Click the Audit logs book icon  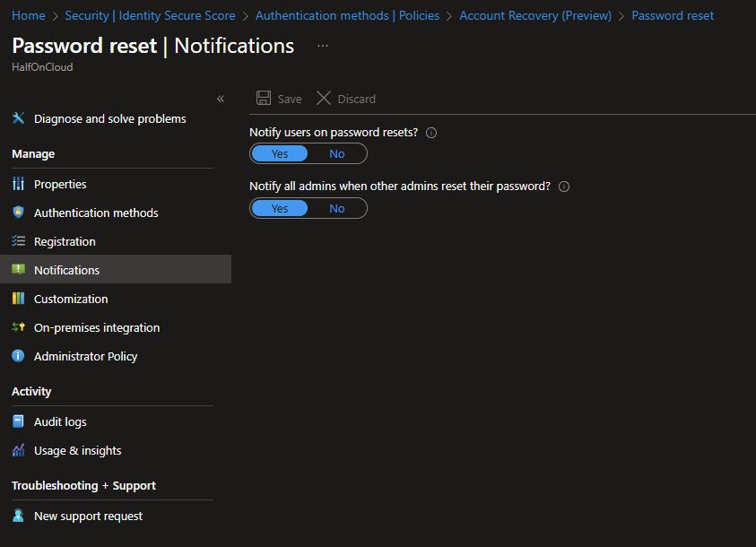18,421
